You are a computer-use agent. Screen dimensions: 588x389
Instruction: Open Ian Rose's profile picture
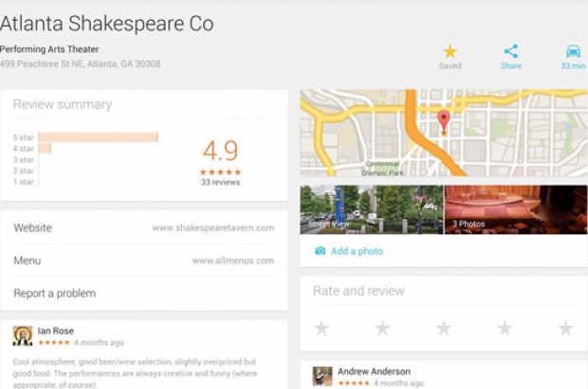coord(23,336)
